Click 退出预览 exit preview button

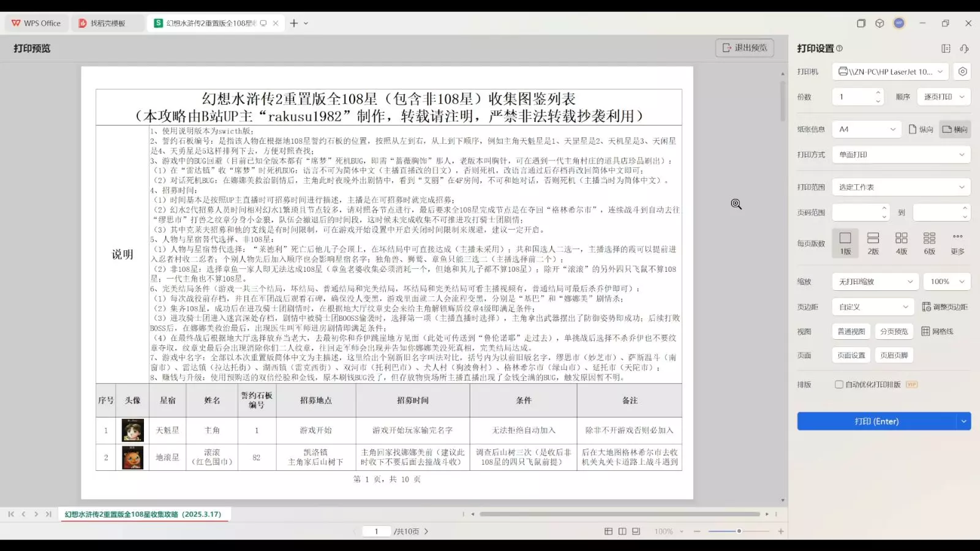(x=745, y=48)
